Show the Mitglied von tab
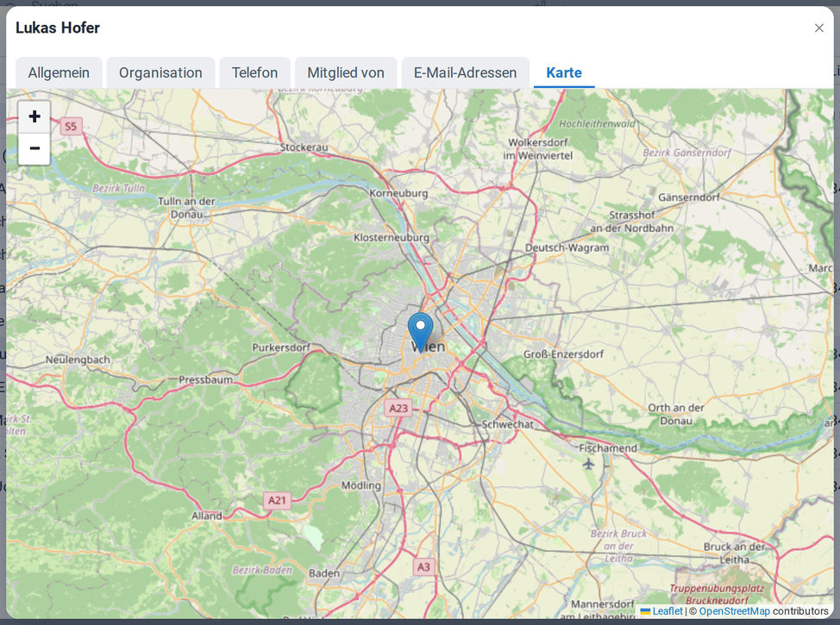This screenshot has width=840, height=625. point(346,72)
